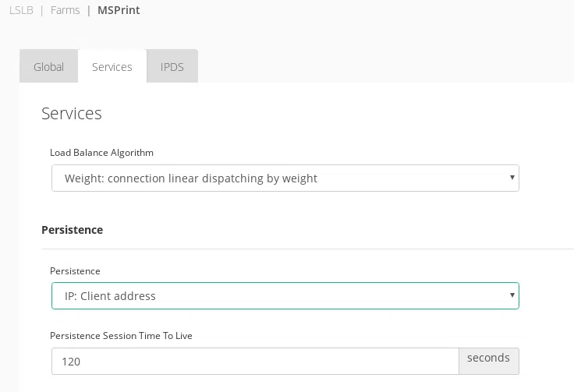The height and width of the screenshot is (392, 574).
Task: Click the MSPrint farm name breadcrumb
Action: 119,11
